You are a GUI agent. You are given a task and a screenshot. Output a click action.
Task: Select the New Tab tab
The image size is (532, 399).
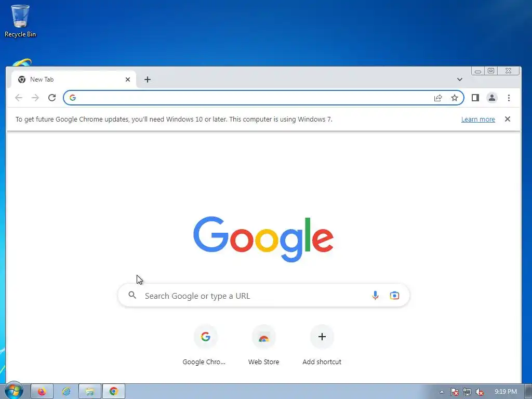[74, 79]
